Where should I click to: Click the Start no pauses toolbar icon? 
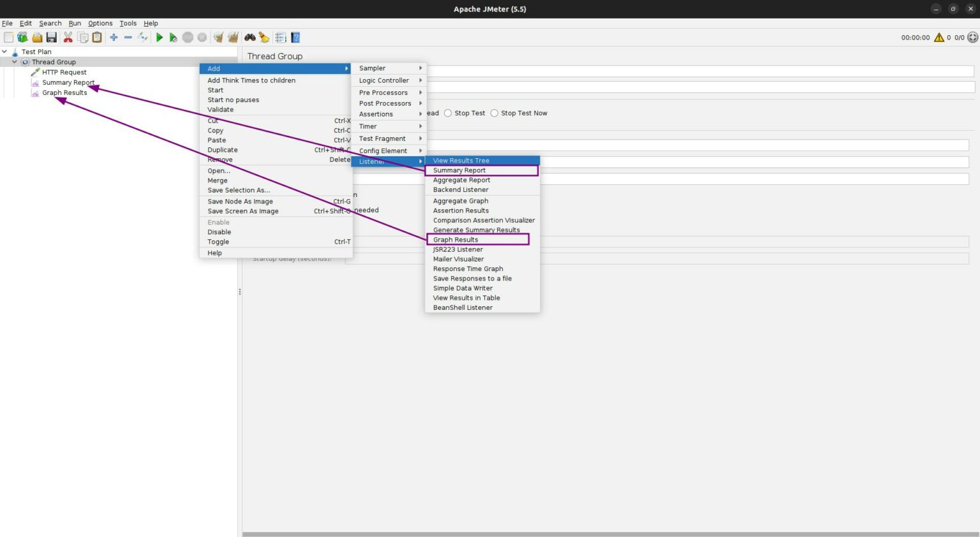click(x=173, y=37)
